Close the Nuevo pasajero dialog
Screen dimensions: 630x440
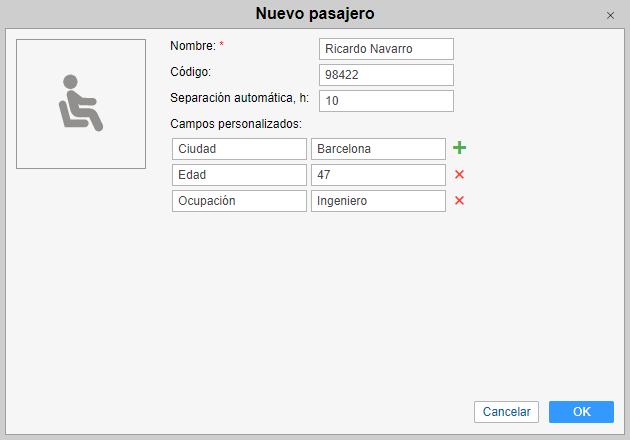click(610, 15)
